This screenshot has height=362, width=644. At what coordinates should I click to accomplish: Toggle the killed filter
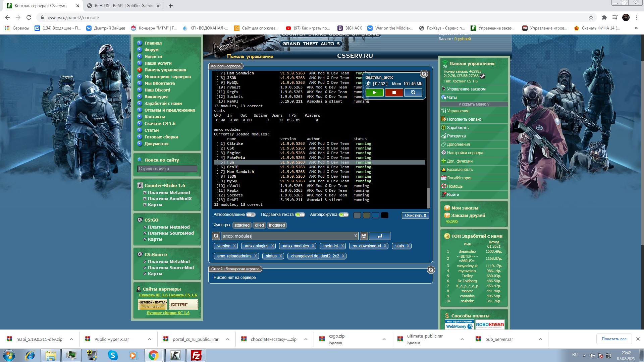[x=259, y=225]
